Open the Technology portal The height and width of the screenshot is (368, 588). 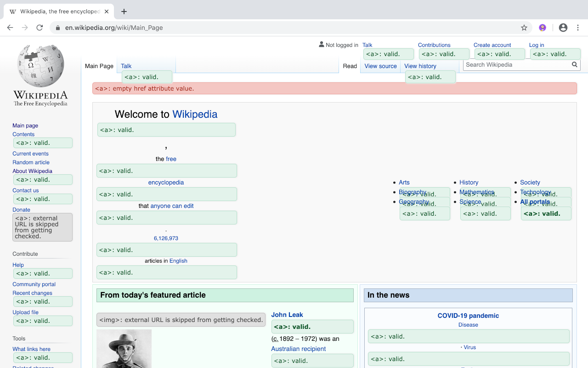(536, 192)
